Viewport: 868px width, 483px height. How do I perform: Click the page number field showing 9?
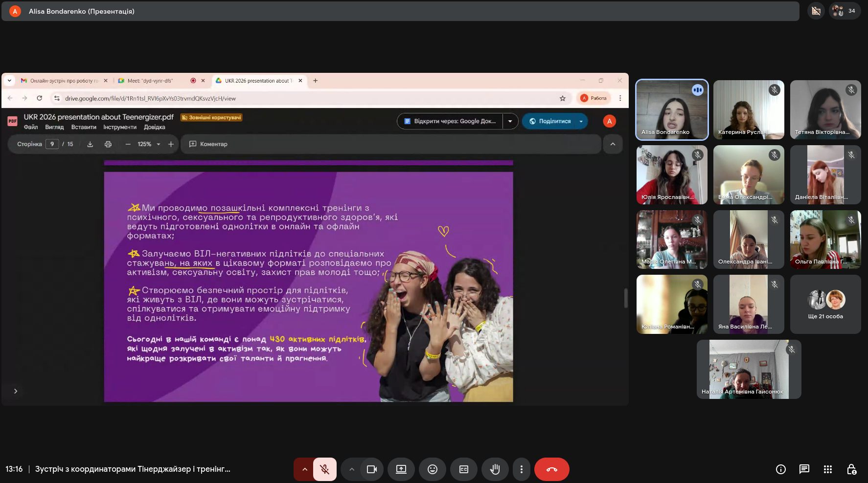(x=52, y=144)
